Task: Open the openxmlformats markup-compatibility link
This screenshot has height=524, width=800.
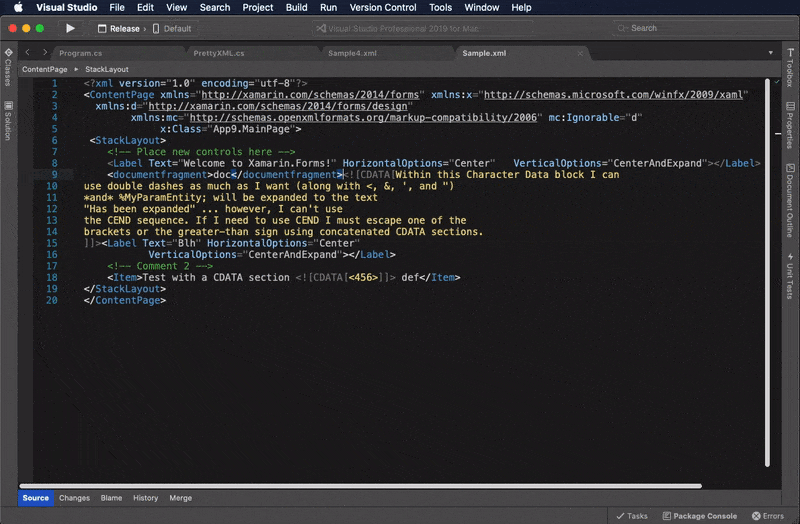Action: (x=363, y=117)
